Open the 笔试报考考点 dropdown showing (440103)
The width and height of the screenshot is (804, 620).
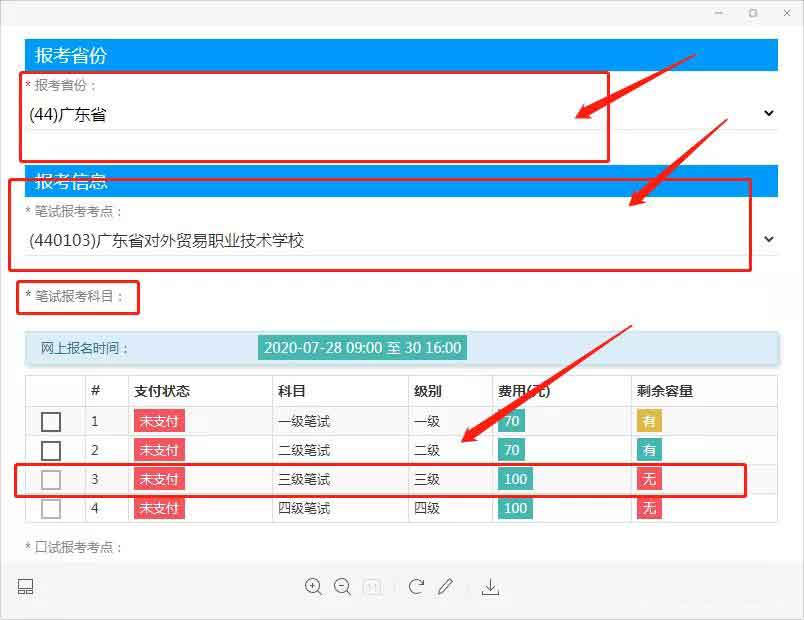coord(403,240)
